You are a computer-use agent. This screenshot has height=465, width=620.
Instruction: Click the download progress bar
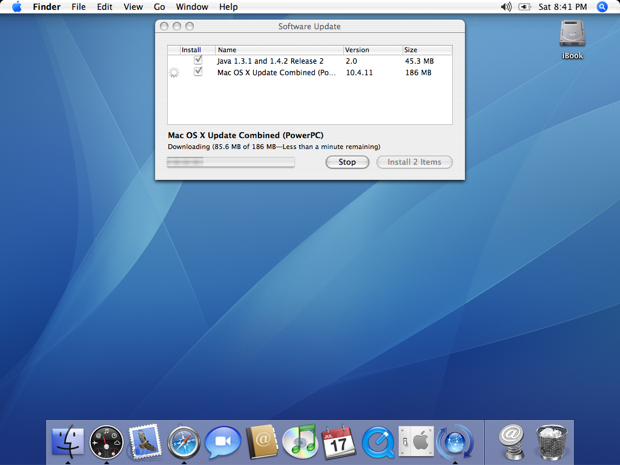(x=231, y=162)
